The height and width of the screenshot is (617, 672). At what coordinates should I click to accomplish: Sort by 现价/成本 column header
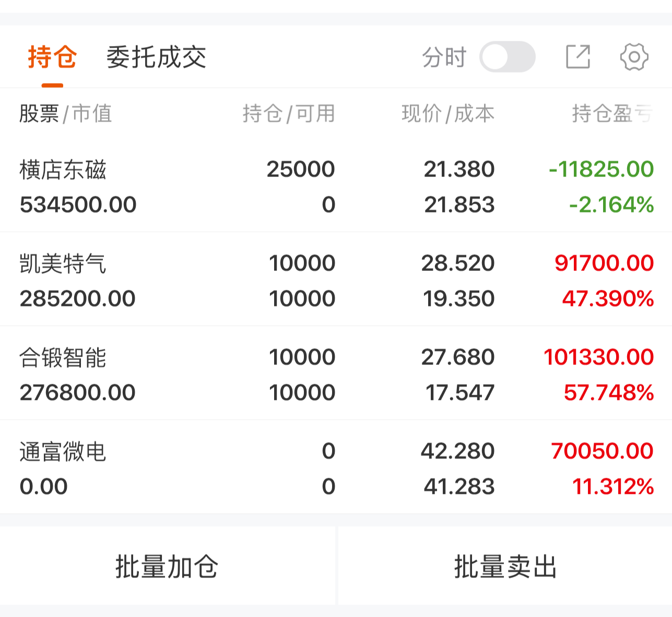pyautogui.click(x=448, y=113)
